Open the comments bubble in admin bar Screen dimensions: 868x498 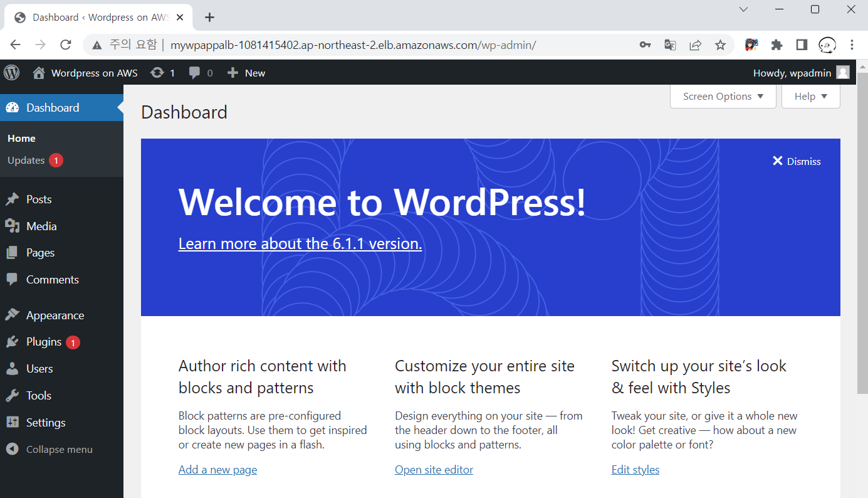[x=195, y=73]
